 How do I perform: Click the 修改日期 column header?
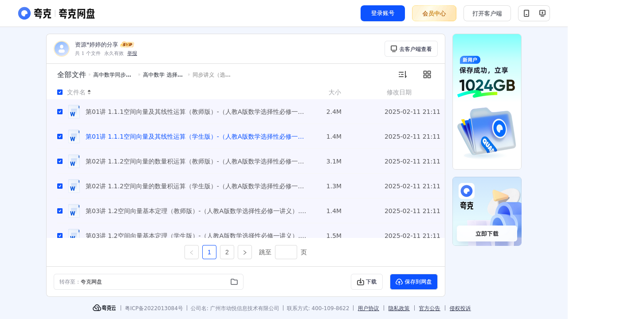coord(399,92)
